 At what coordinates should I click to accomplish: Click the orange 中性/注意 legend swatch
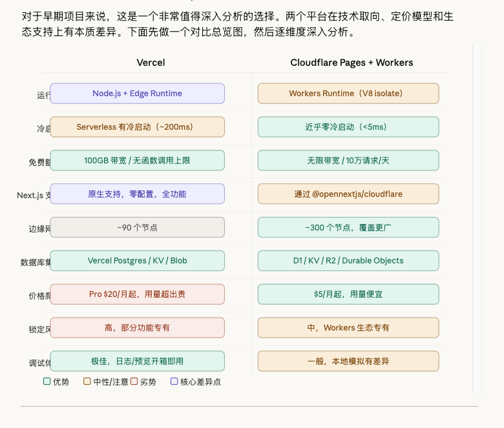[x=87, y=381]
